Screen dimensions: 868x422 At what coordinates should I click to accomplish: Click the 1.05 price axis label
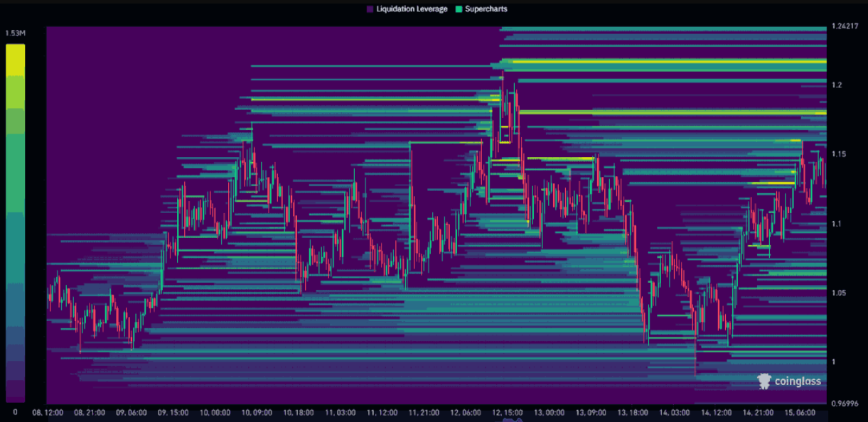coord(839,293)
